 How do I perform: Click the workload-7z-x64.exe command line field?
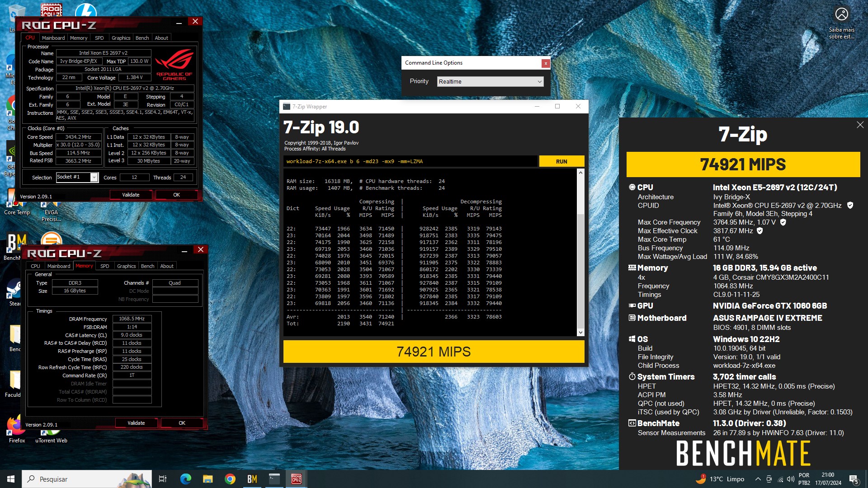click(x=410, y=161)
